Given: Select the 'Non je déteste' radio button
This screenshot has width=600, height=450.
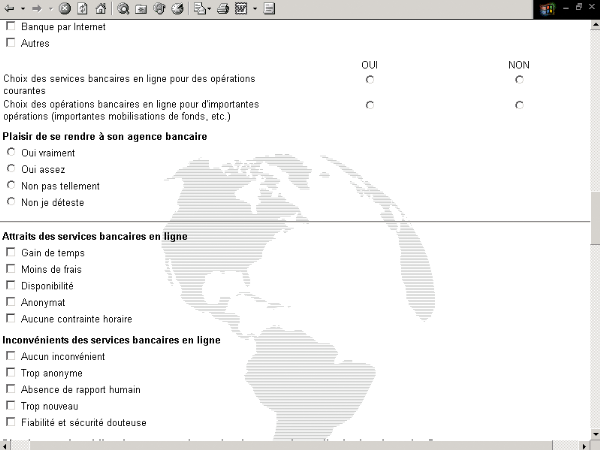Looking at the screenshot, I should 11,202.
